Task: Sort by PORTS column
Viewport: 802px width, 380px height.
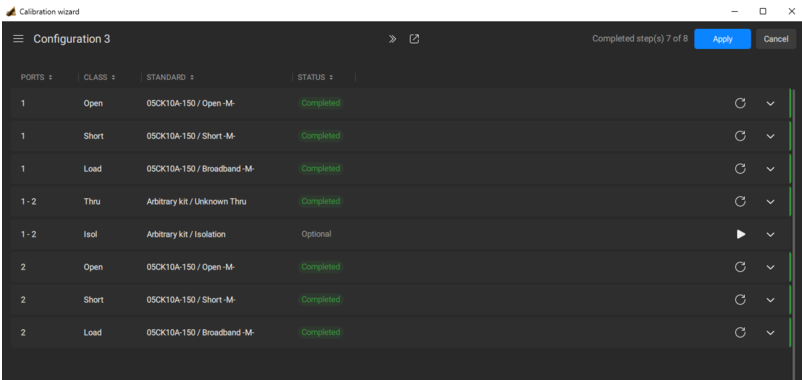Action: coord(36,77)
